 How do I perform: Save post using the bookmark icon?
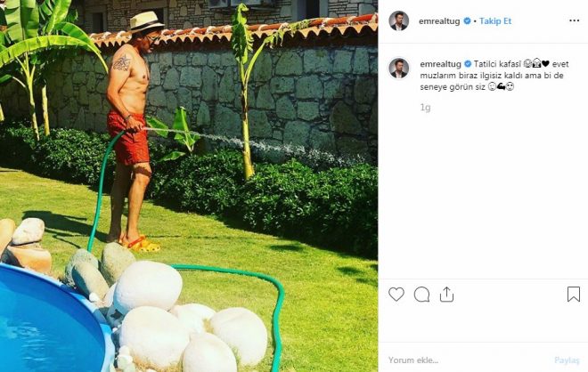(573, 295)
